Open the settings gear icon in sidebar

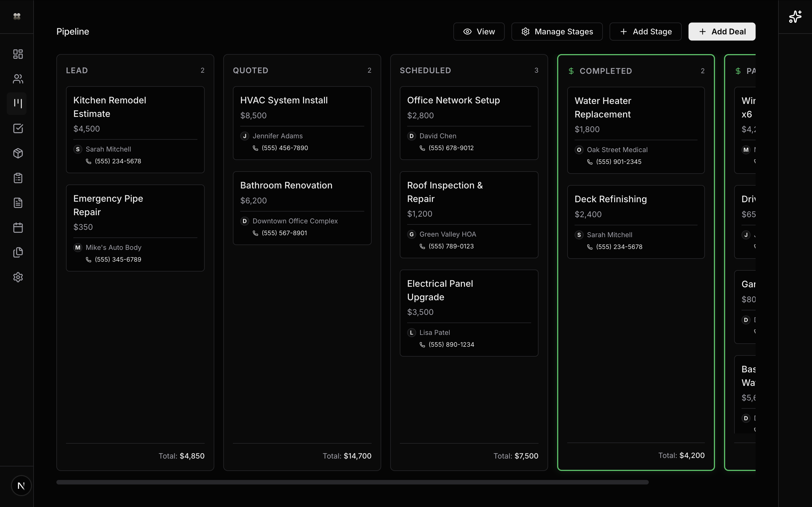18,277
